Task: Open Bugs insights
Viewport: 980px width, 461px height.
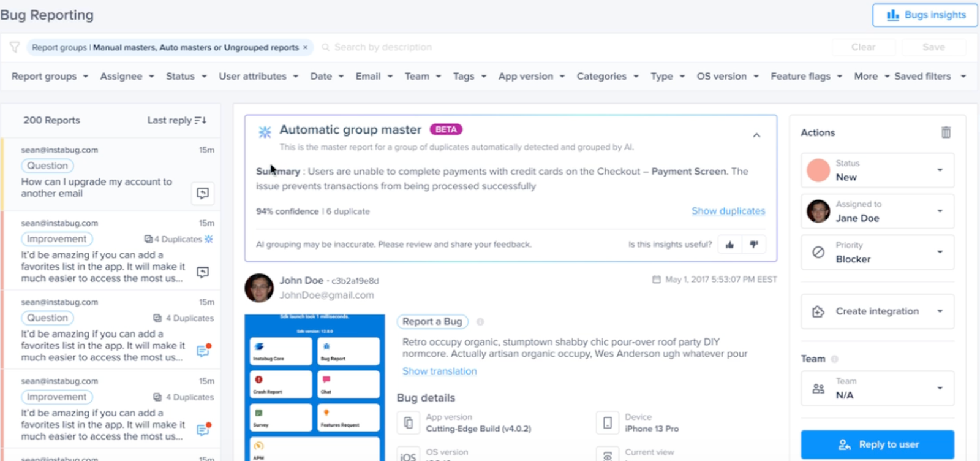Action: (925, 15)
